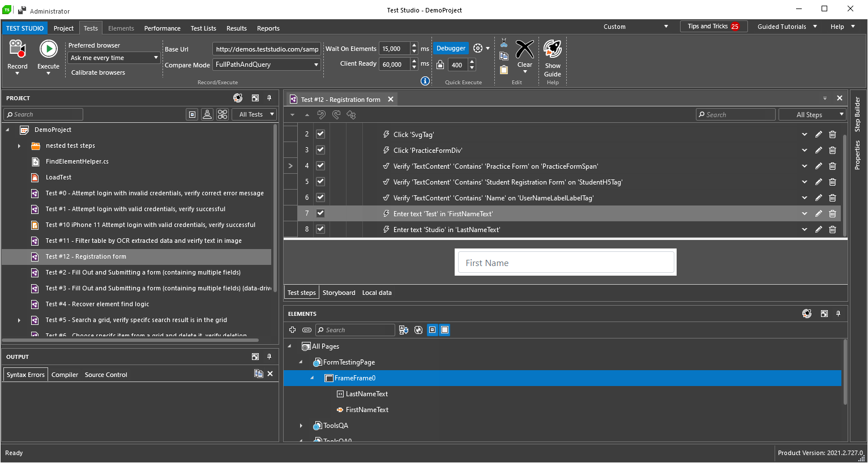
Task: Open the Compare Mode dropdown
Action: [x=267, y=65]
